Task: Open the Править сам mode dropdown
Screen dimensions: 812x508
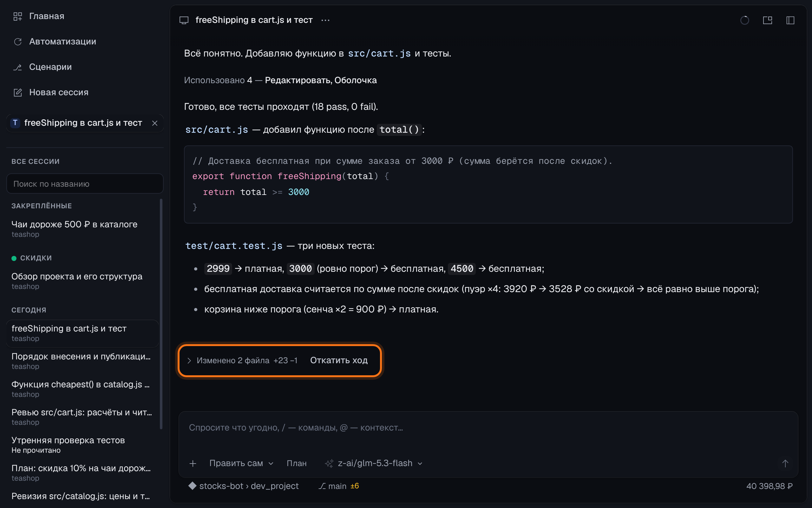Action: pyautogui.click(x=241, y=463)
